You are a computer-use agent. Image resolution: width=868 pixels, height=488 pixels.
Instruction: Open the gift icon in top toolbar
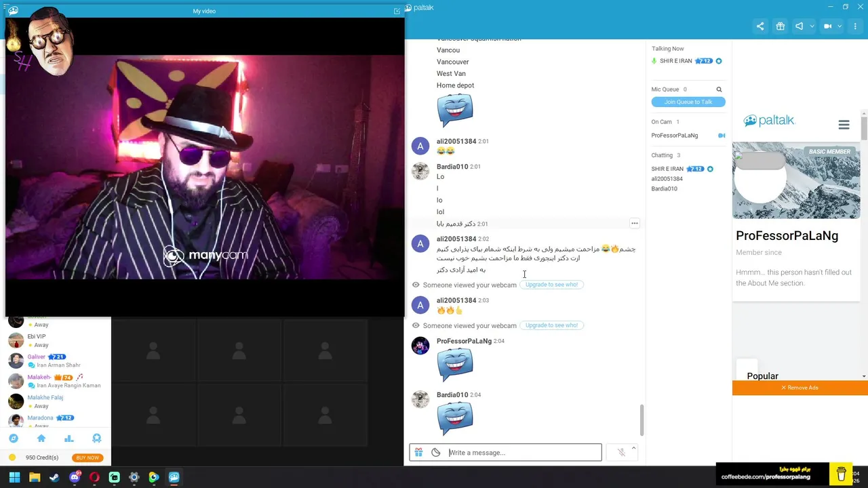[781, 26]
